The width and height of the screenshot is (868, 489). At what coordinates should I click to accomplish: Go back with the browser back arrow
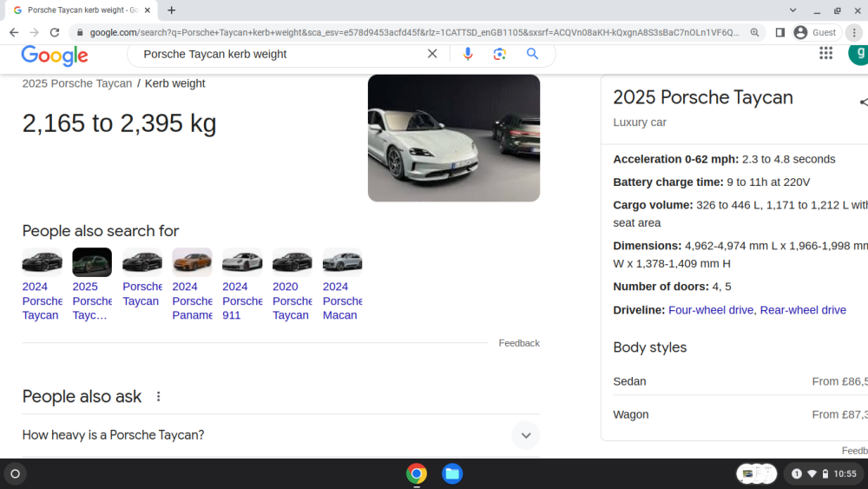14,33
